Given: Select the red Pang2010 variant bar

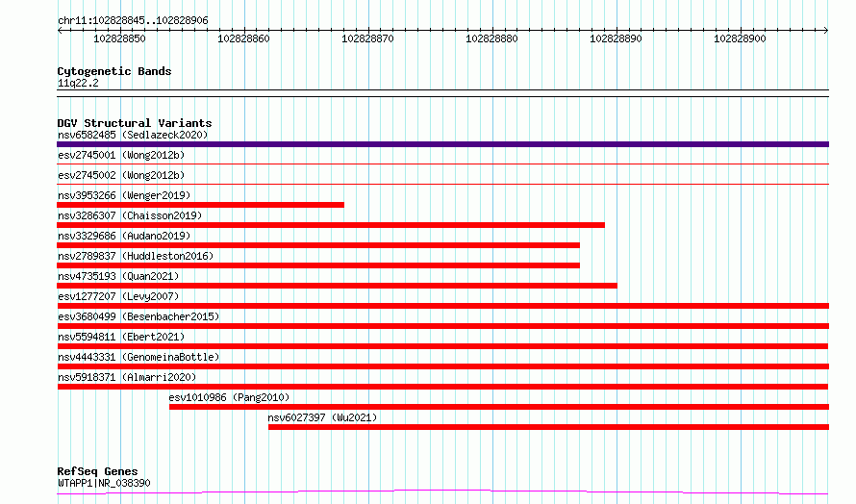Looking at the screenshot, I should click(x=499, y=407).
